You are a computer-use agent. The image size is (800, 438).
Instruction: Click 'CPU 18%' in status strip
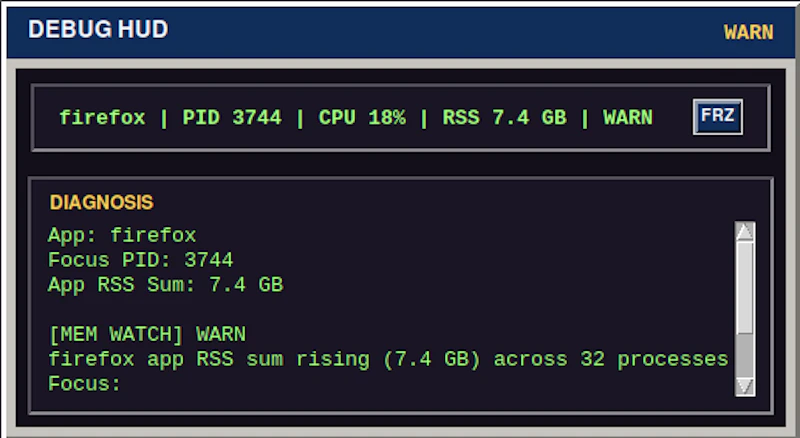point(362,118)
